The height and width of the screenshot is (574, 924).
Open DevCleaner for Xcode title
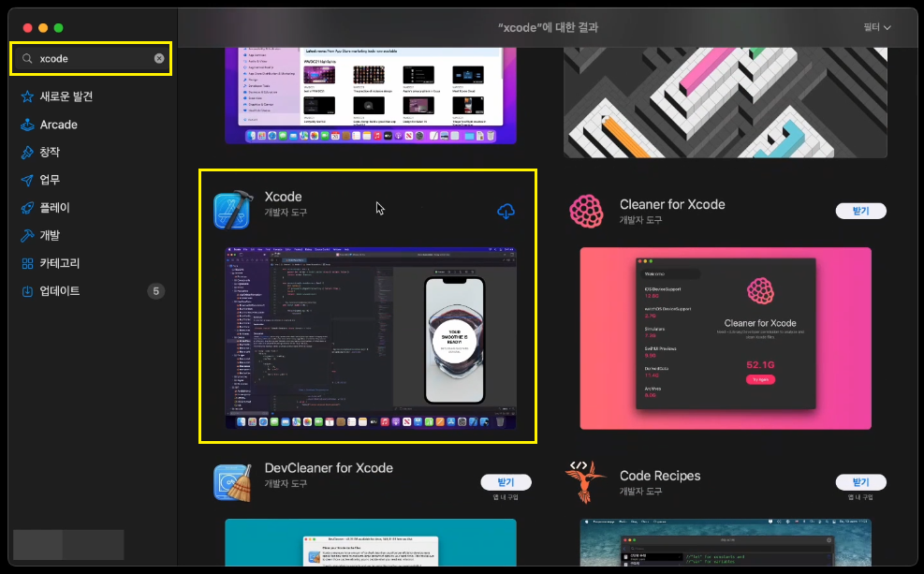pos(329,468)
